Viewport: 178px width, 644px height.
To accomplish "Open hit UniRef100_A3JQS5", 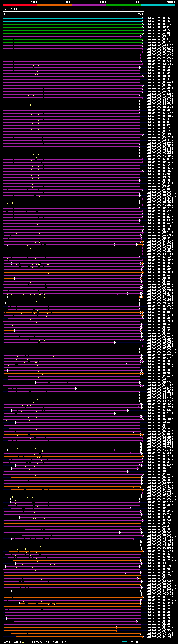I will point(160,33).
